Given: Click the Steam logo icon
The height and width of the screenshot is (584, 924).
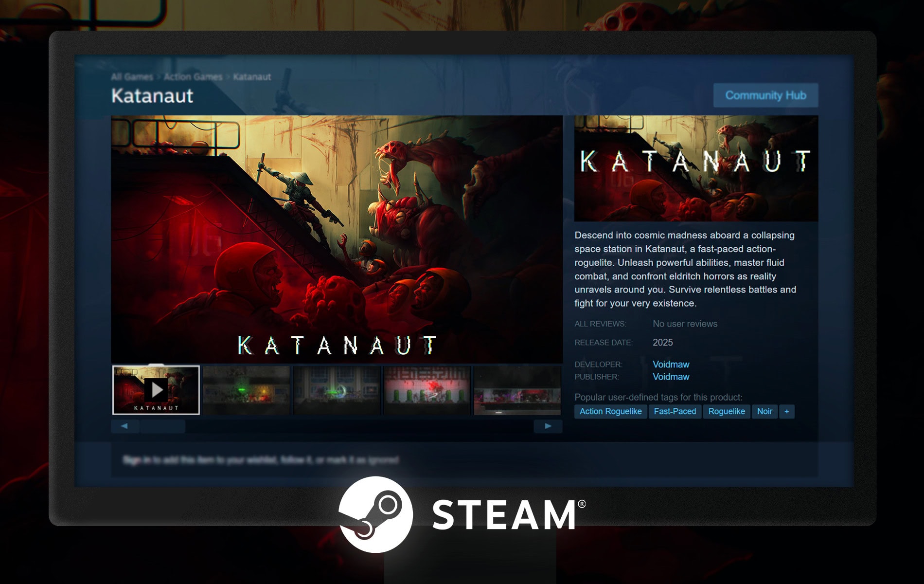Looking at the screenshot, I should pyautogui.click(x=376, y=514).
